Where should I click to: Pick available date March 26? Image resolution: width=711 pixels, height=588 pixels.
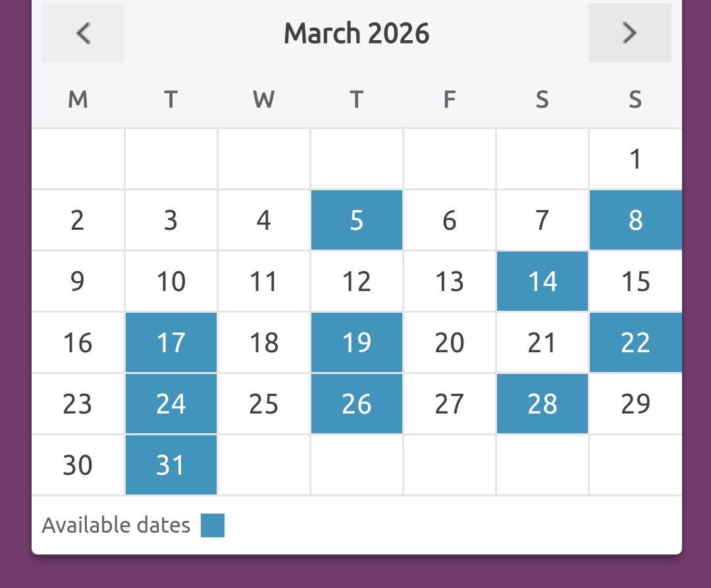(x=357, y=404)
